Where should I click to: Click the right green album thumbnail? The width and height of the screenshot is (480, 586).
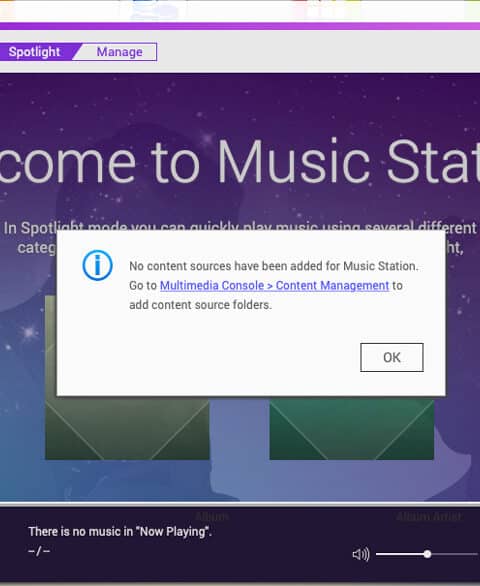352,429
